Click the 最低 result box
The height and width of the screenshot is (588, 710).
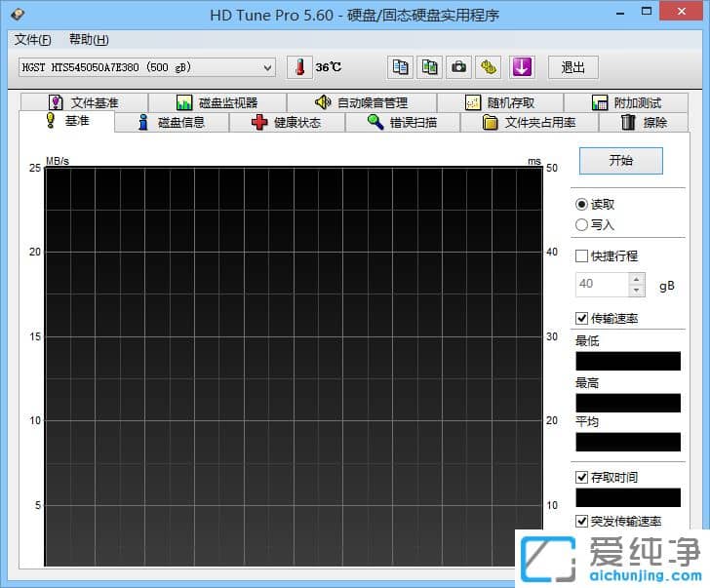[628, 361]
